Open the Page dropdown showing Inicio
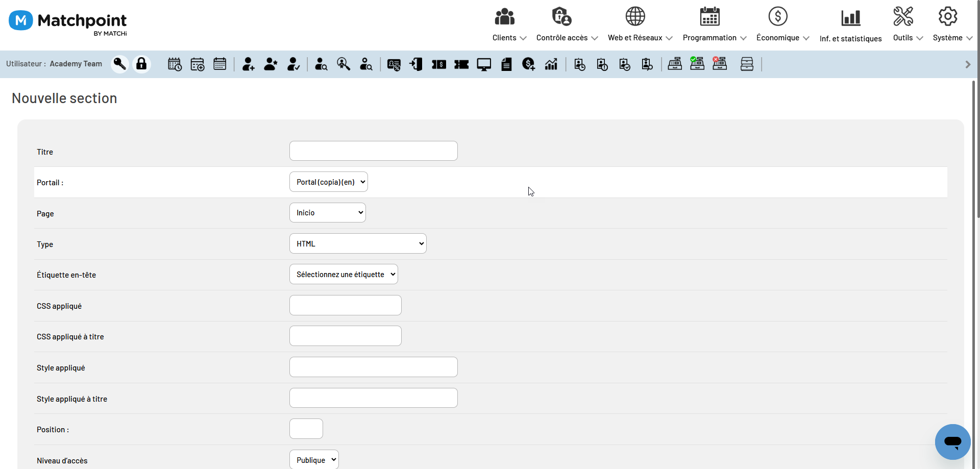The width and height of the screenshot is (980, 469). point(328,213)
